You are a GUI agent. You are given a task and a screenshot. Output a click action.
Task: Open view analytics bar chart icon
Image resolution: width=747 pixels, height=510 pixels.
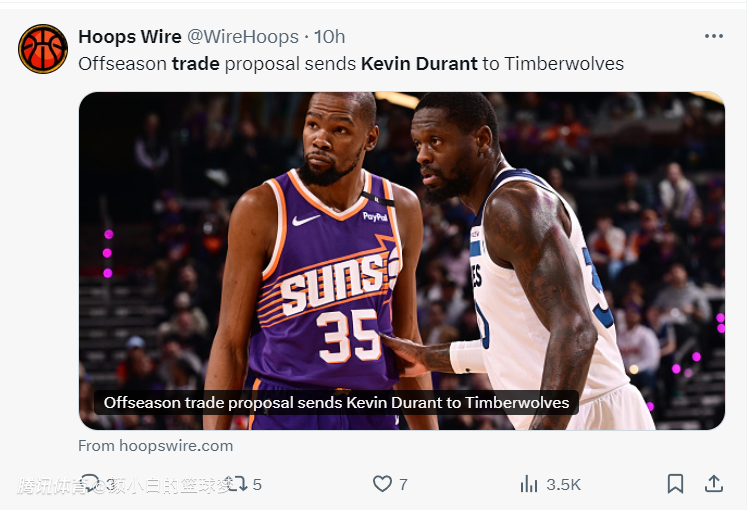coord(529,484)
